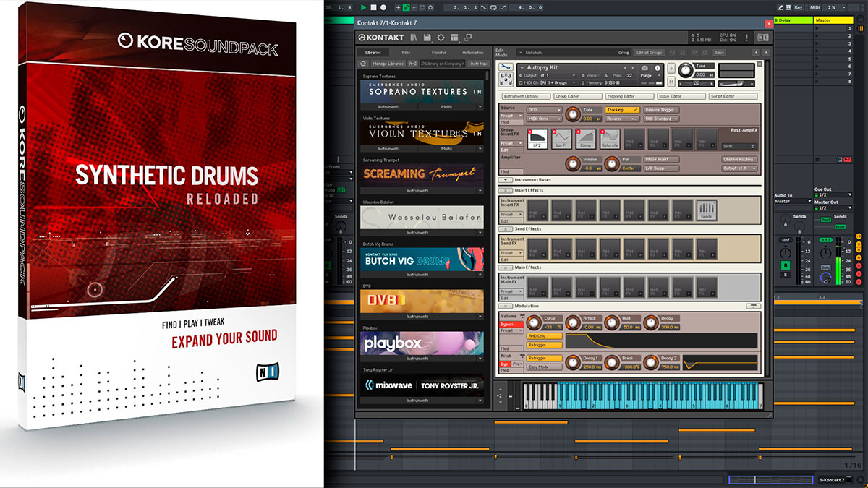The height and width of the screenshot is (488, 868).
Task: Switch to the Monitor tab
Action: click(439, 52)
